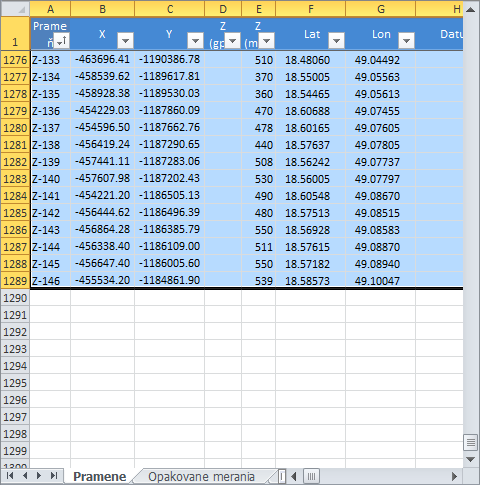480x485 pixels.
Task: Select column F header
Action: click(x=311, y=9)
